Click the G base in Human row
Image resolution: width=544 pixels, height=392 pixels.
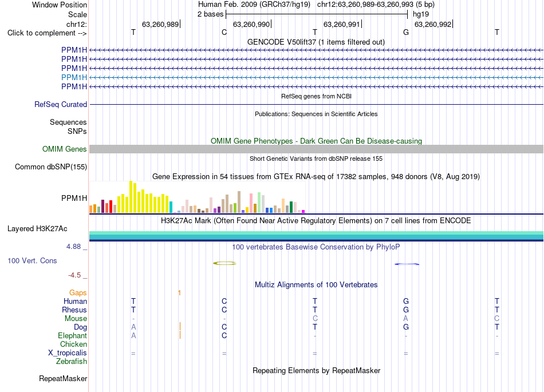406,301
